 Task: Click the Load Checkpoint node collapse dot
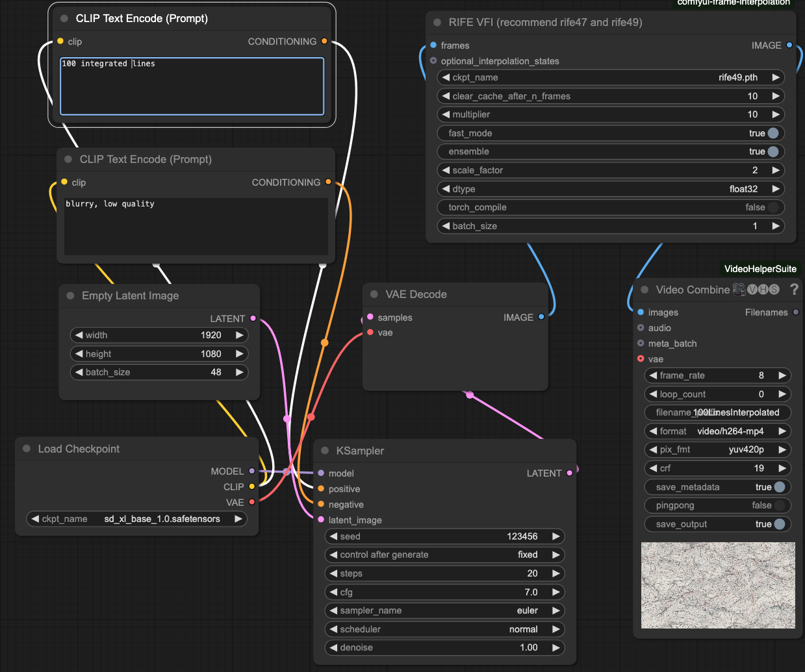tap(27, 449)
